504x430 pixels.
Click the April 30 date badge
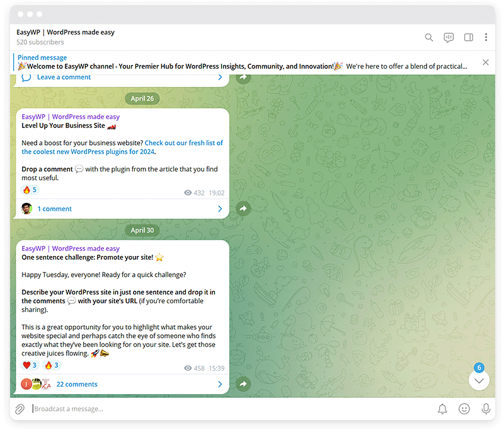coord(142,230)
